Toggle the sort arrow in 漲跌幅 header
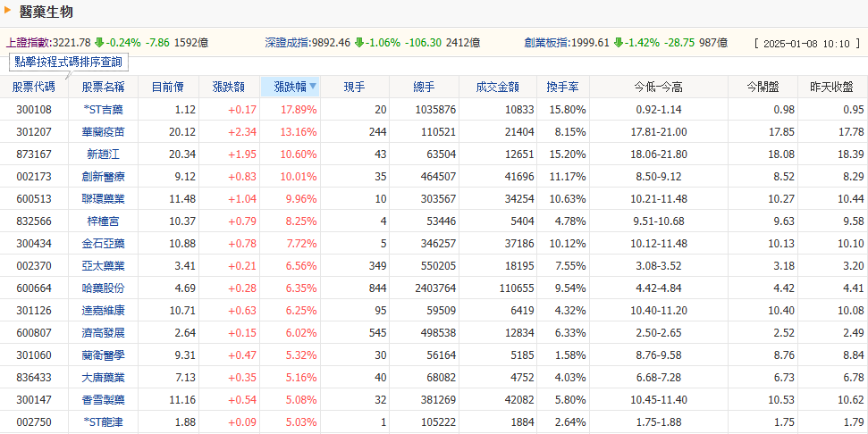 coord(313,87)
